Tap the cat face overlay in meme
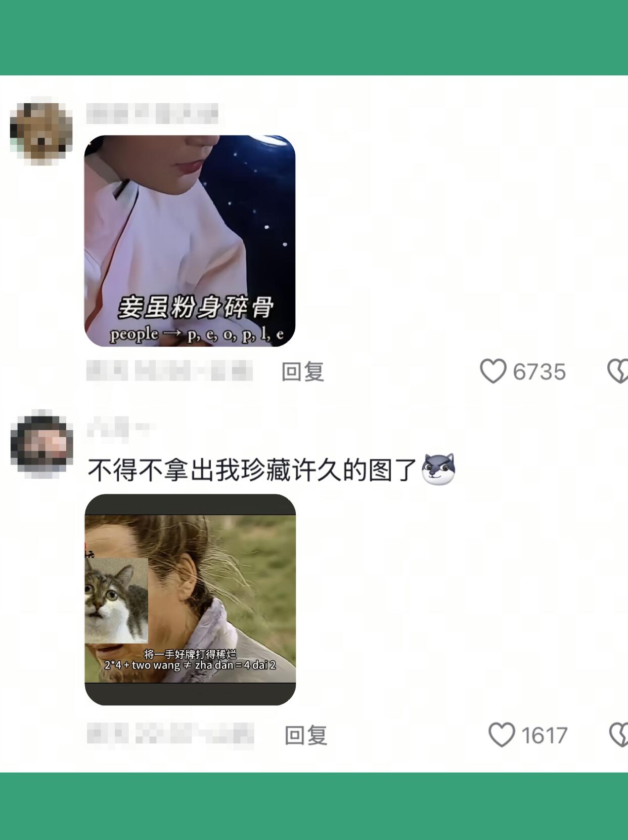The height and width of the screenshot is (840, 628). click(116, 601)
